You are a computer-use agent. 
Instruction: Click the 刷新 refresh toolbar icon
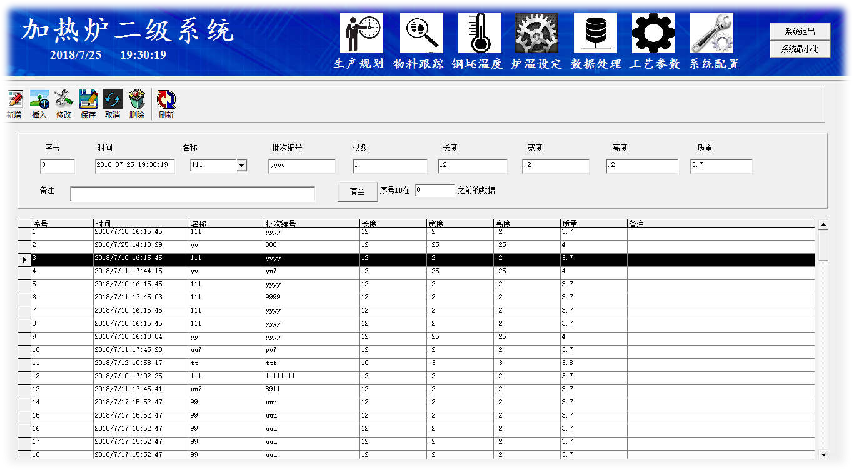(166, 104)
